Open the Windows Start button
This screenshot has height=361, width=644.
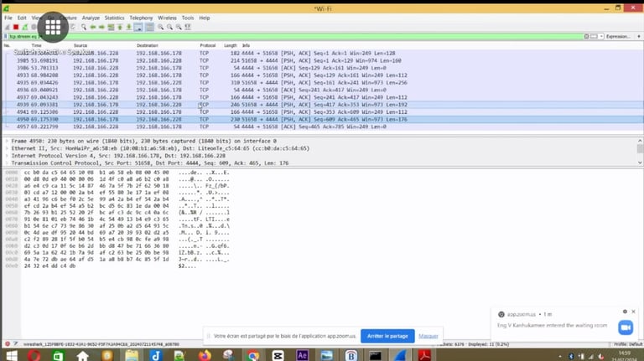click(x=12, y=356)
